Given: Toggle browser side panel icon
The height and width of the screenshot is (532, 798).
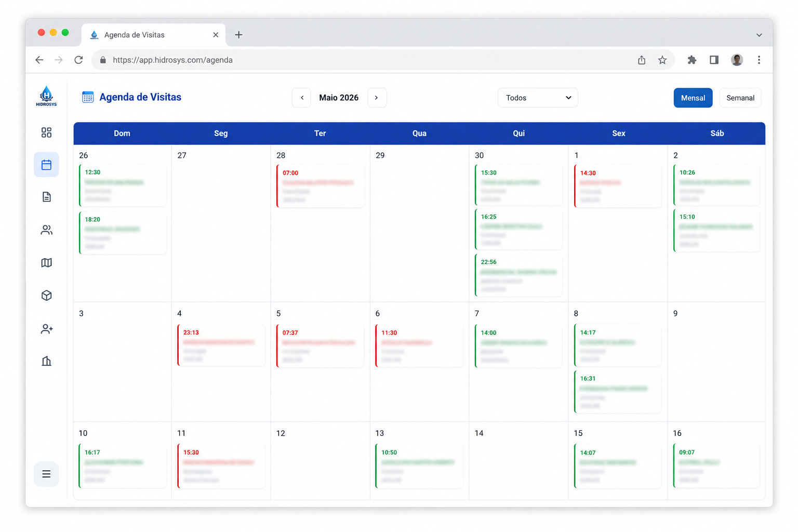Looking at the screenshot, I should (x=714, y=60).
